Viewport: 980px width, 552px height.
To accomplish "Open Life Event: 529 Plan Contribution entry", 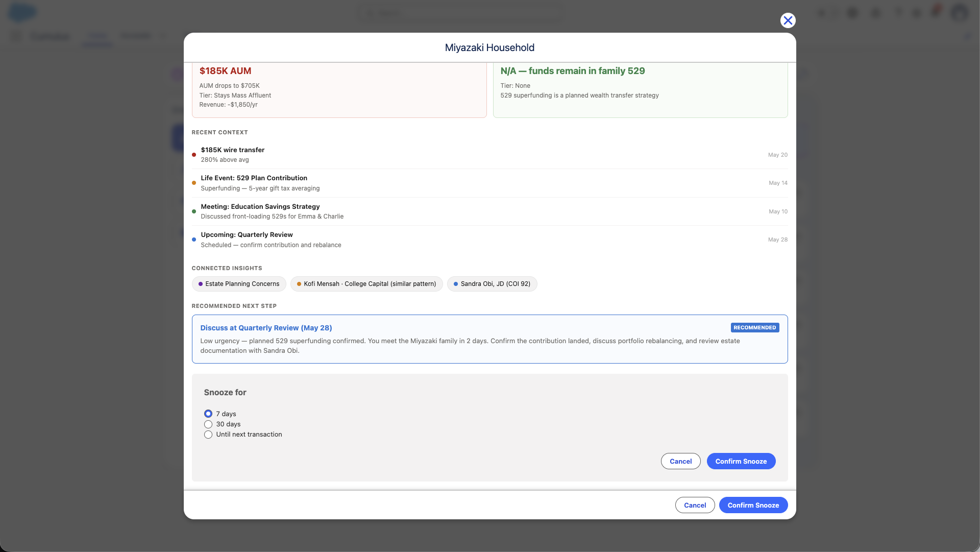I will pos(489,183).
